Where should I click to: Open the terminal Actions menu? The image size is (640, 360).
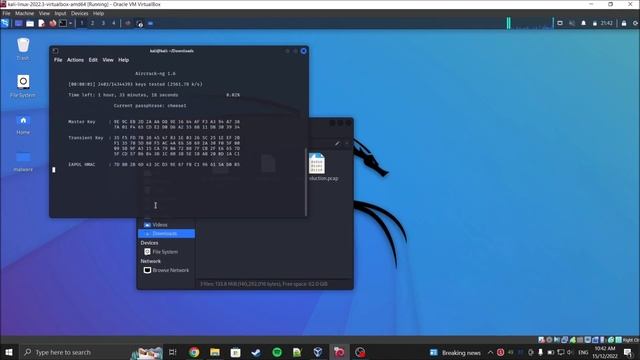75,60
